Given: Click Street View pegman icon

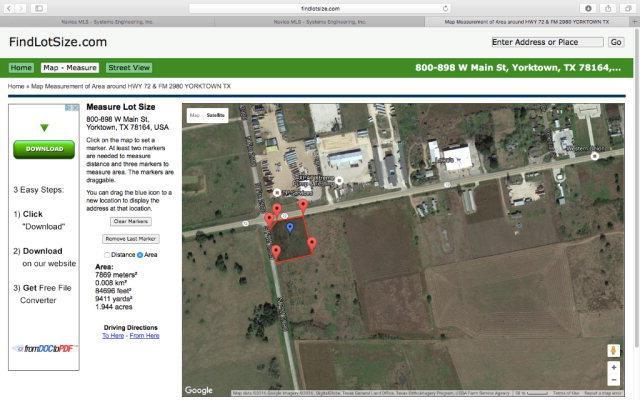Looking at the screenshot, I should pos(613,351).
